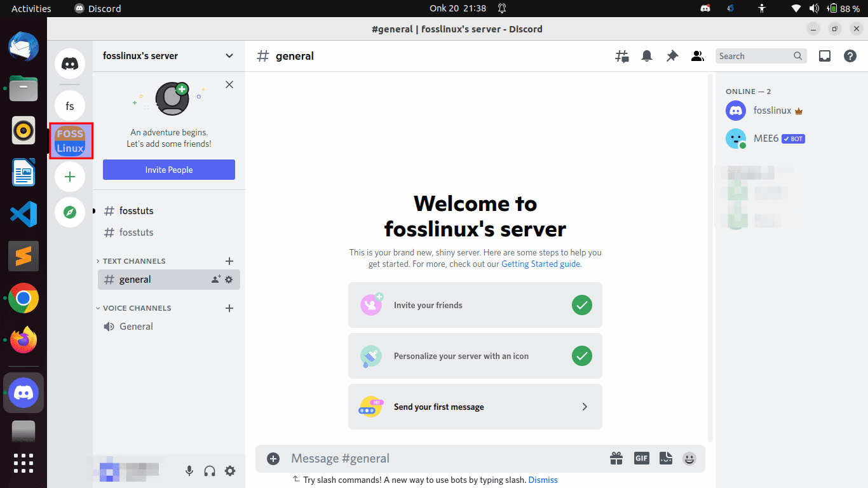Launch Google Chrome from dock
Screen dimensions: 868x488
[24, 299]
